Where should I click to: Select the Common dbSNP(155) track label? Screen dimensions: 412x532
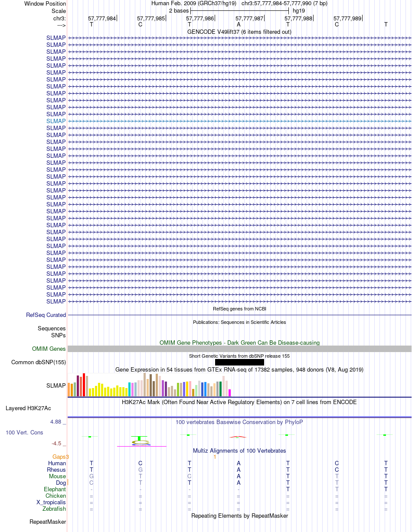39,362
